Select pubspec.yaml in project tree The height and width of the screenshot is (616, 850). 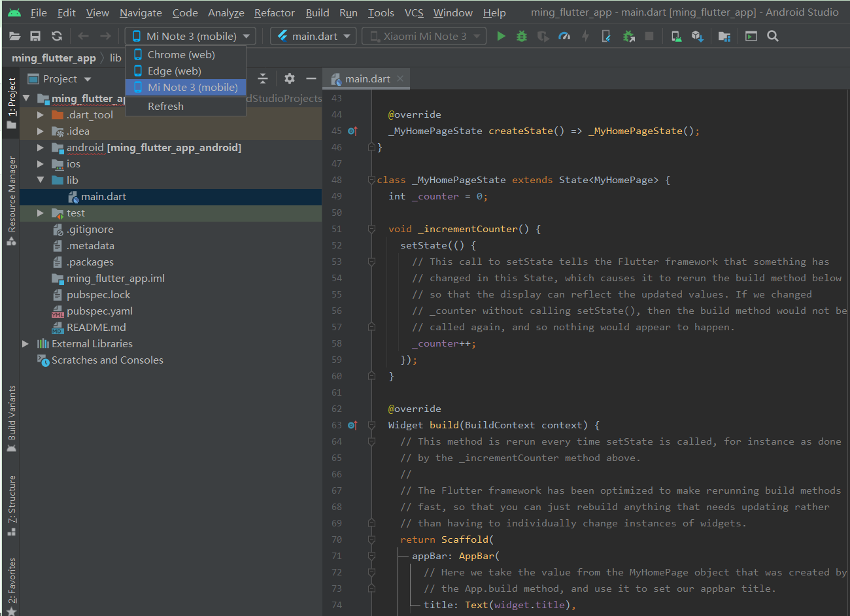click(x=171, y=311)
